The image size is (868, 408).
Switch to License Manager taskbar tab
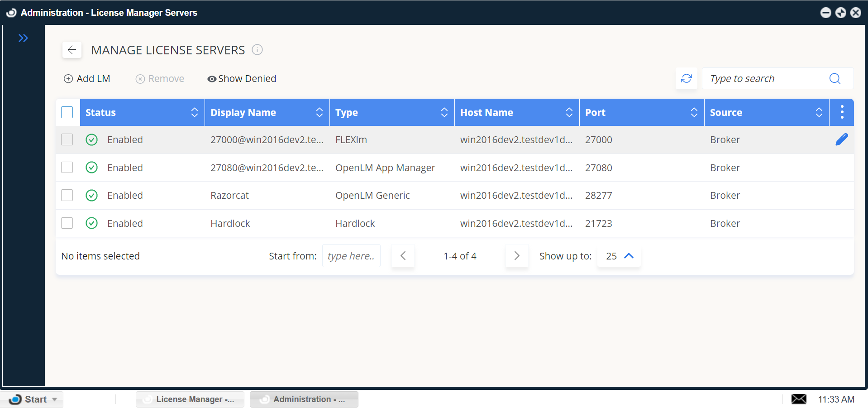point(190,399)
